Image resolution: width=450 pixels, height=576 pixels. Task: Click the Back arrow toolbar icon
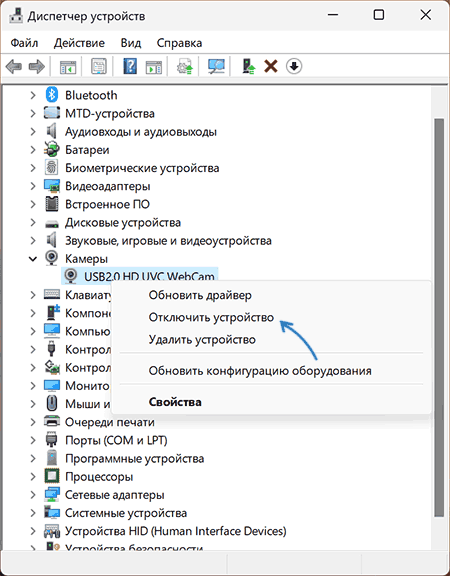coord(14,67)
